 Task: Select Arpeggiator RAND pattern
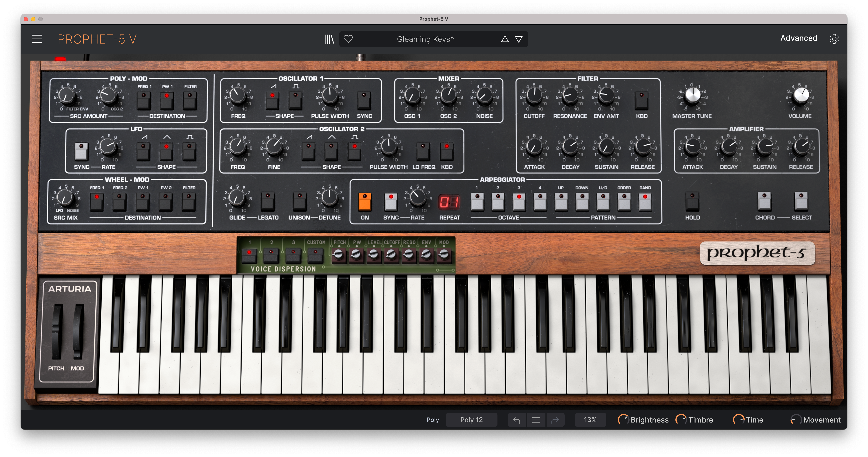645,202
